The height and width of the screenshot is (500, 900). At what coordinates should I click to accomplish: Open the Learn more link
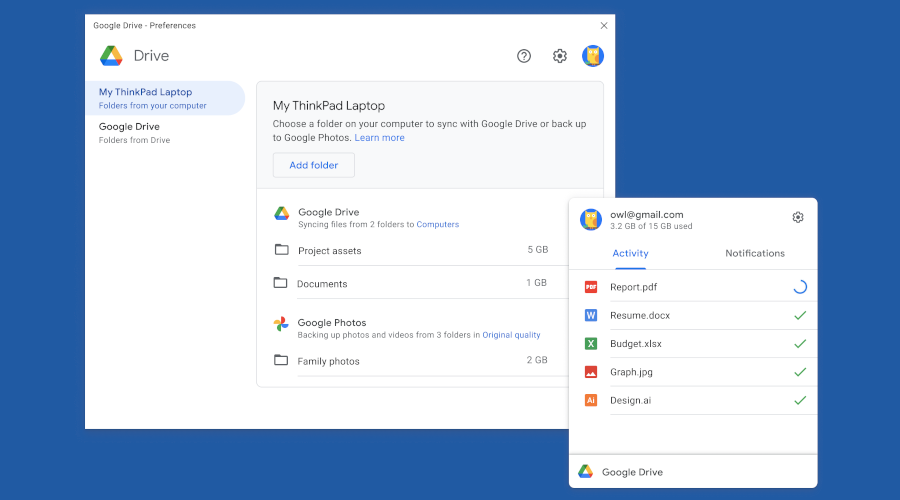(379, 138)
